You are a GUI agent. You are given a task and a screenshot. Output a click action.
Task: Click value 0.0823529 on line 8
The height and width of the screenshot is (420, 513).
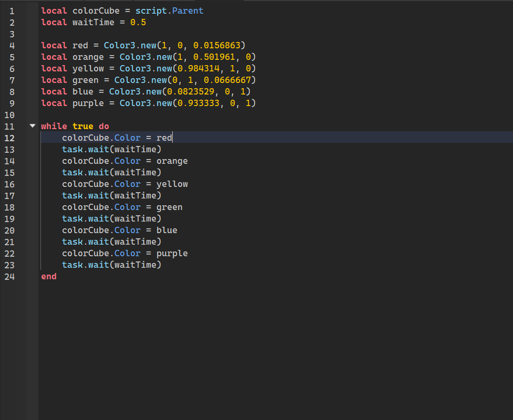191,91
